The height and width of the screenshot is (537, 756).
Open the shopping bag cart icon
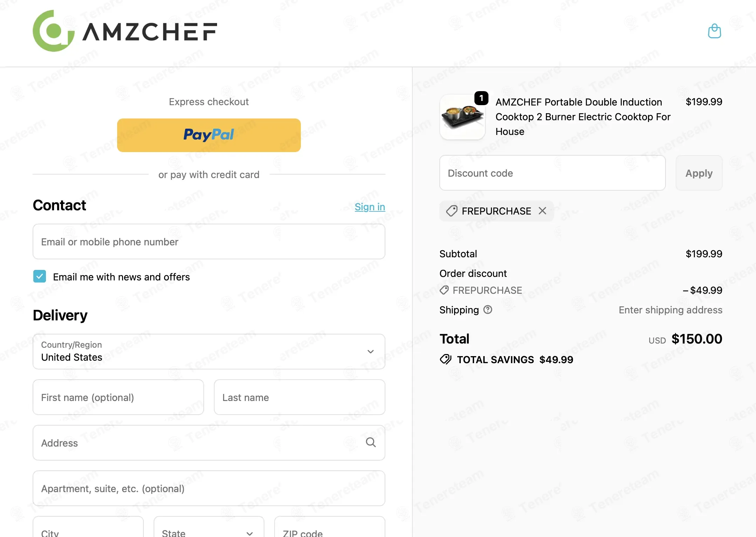click(714, 31)
